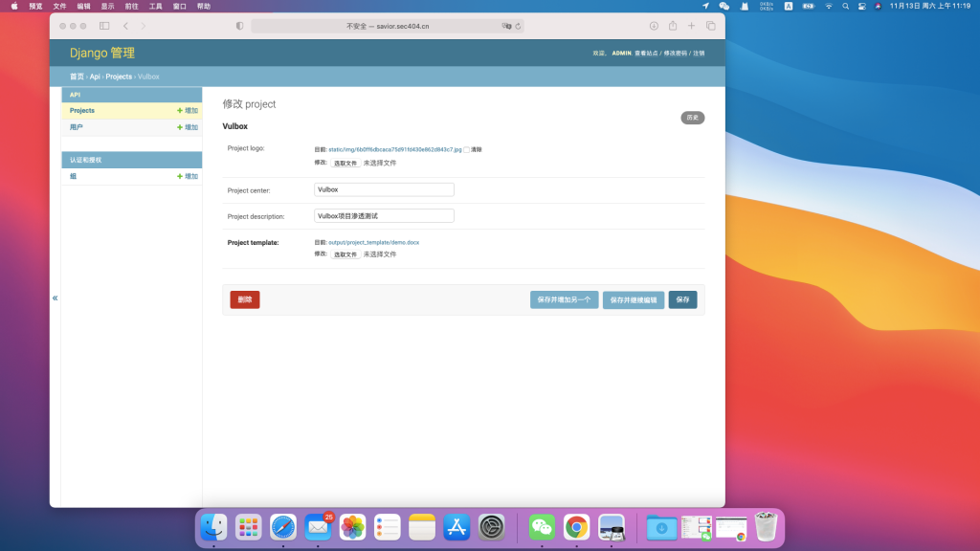Click 保存并继续编辑 button
This screenshot has width=980, height=551.
634,299
